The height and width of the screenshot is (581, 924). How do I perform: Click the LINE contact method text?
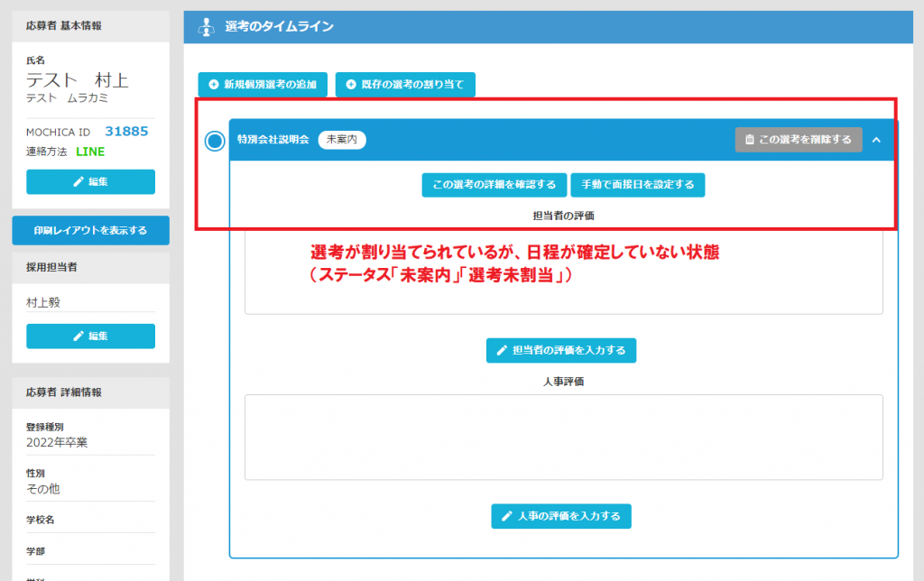[90, 152]
